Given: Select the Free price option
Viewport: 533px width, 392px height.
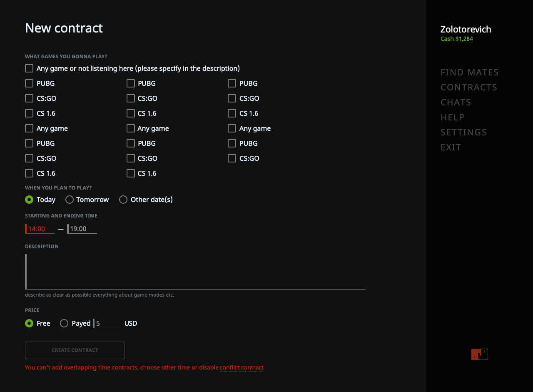Looking at the screenshot, I should 29,323.
